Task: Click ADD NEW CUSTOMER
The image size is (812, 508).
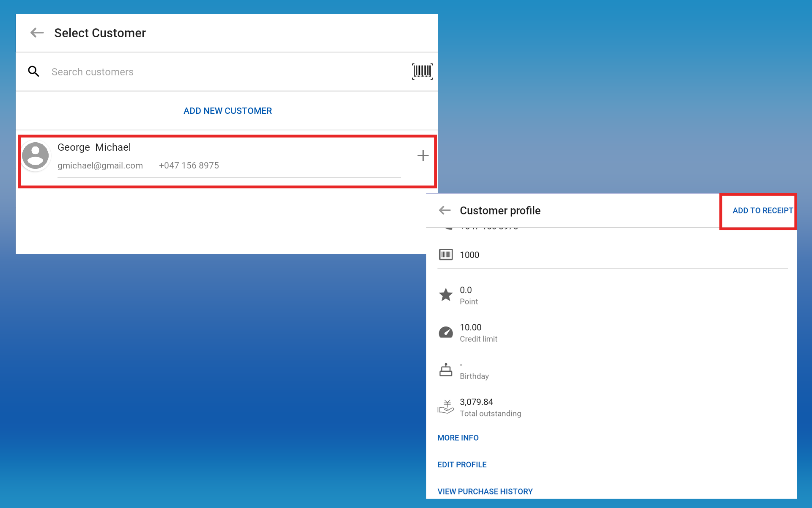Action: click(x=228, y=111)
